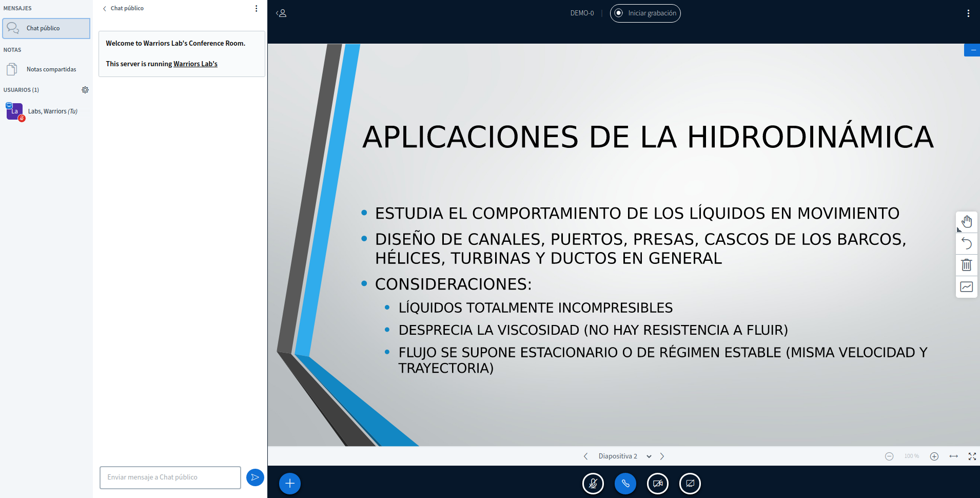Send the chat message
The height and width of the screenshot is (498, 980).
(255, 477)
